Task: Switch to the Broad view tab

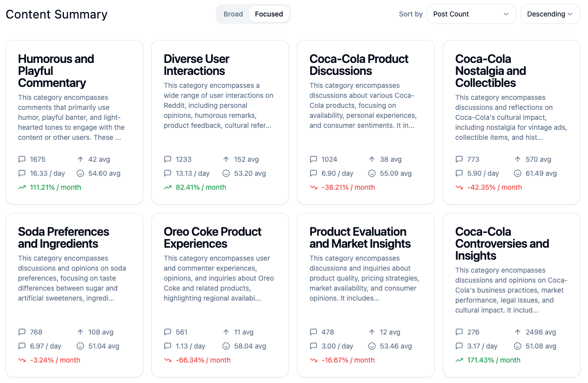Action: 233,14
